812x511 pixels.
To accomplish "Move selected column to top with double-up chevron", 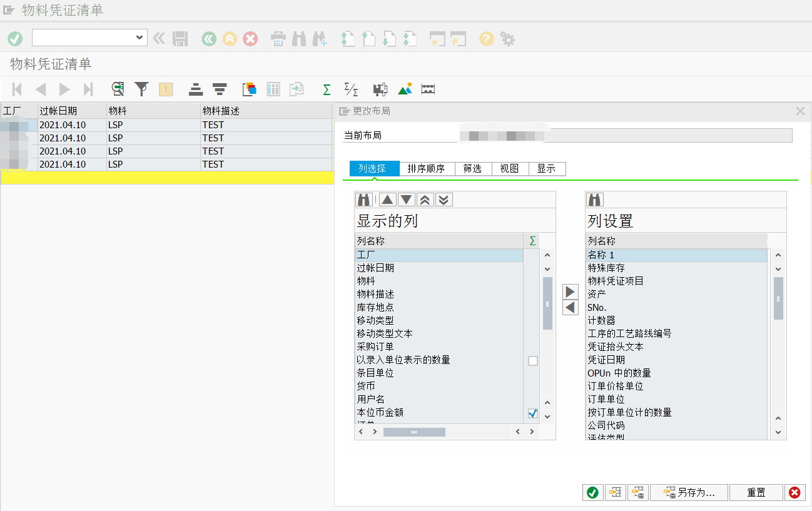I will tap(426, 199).
